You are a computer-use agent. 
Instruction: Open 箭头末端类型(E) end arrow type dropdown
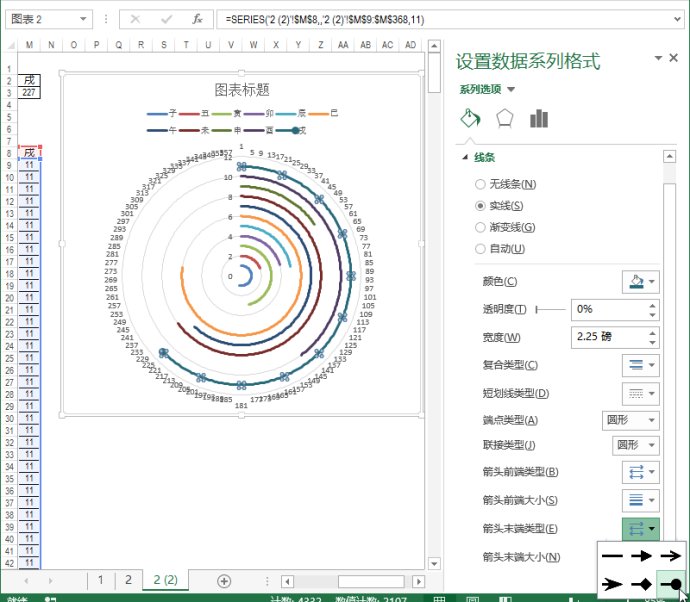pos(641,529)
